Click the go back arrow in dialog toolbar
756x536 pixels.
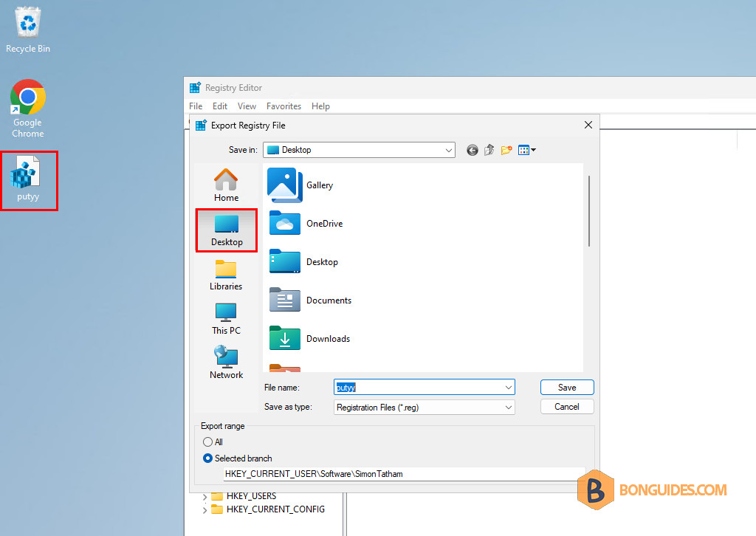(472, 151)
